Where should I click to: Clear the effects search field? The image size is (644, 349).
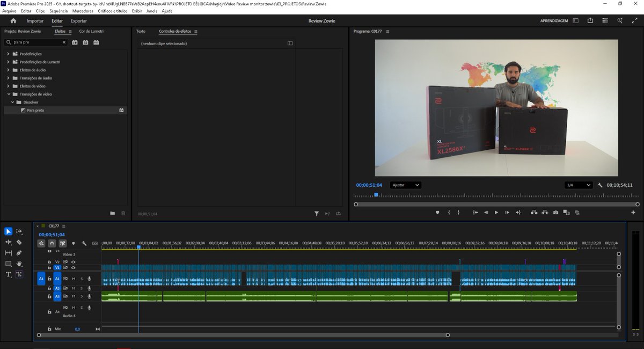click(64, 42)
